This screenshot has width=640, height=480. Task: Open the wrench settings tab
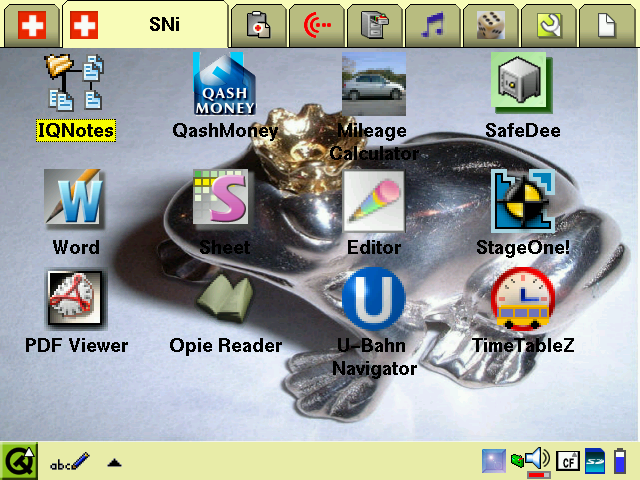549,25
